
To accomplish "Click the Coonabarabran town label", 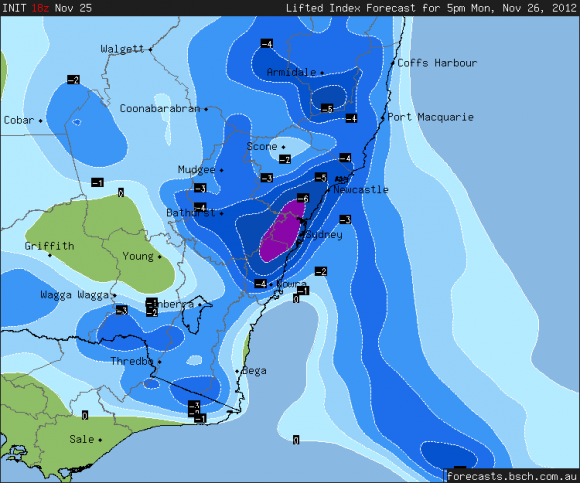I will (x=160, y=108).
